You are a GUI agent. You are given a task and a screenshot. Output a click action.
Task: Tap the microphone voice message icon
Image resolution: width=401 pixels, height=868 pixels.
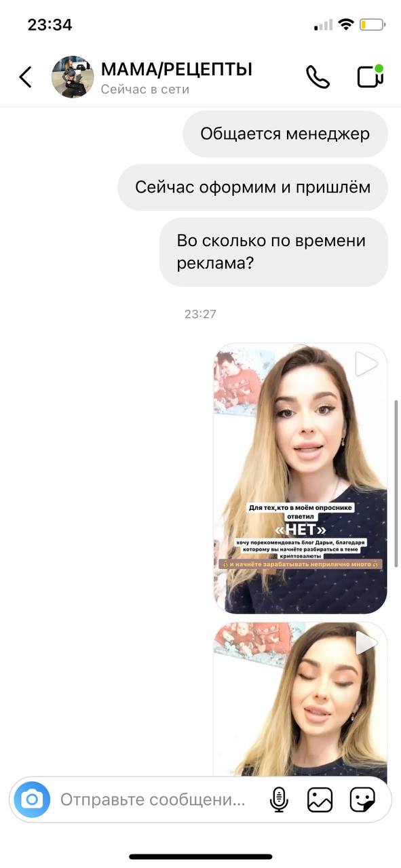coord(279,800)
